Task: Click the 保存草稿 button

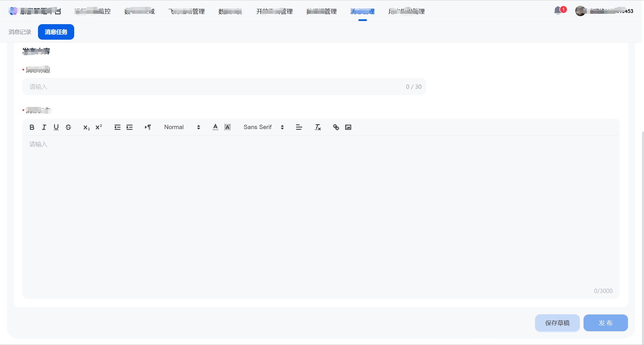Action: point(557,323)
